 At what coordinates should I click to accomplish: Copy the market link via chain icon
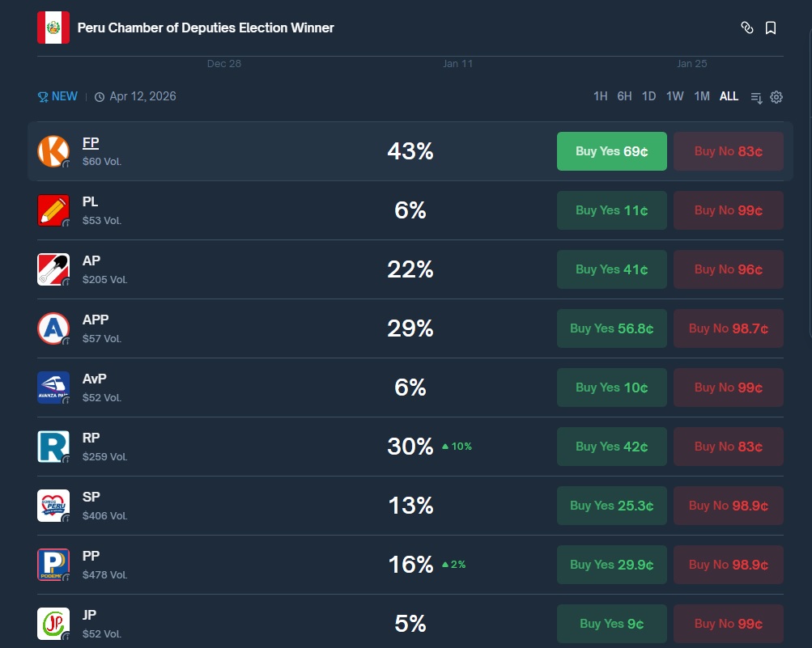tap(747, 28)
